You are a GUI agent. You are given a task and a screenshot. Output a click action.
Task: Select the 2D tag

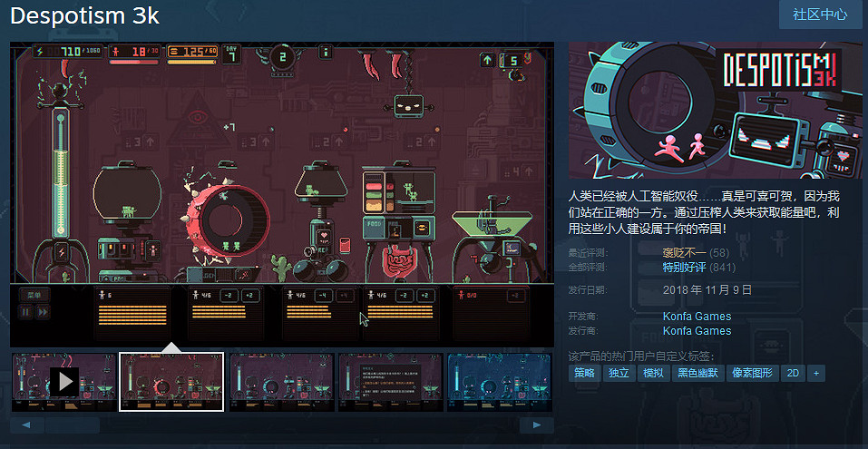point(794,373)
